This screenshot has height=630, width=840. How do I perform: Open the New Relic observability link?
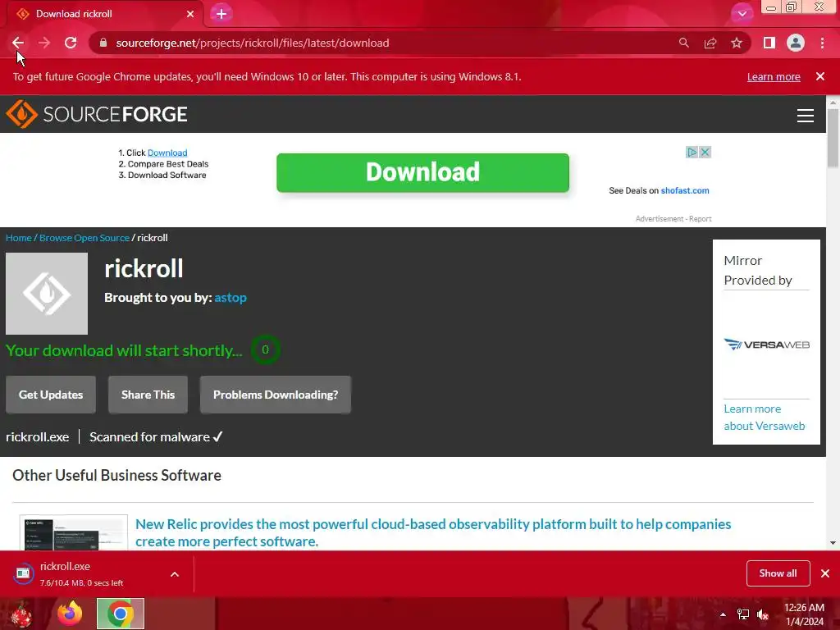(x=433, y=532)
